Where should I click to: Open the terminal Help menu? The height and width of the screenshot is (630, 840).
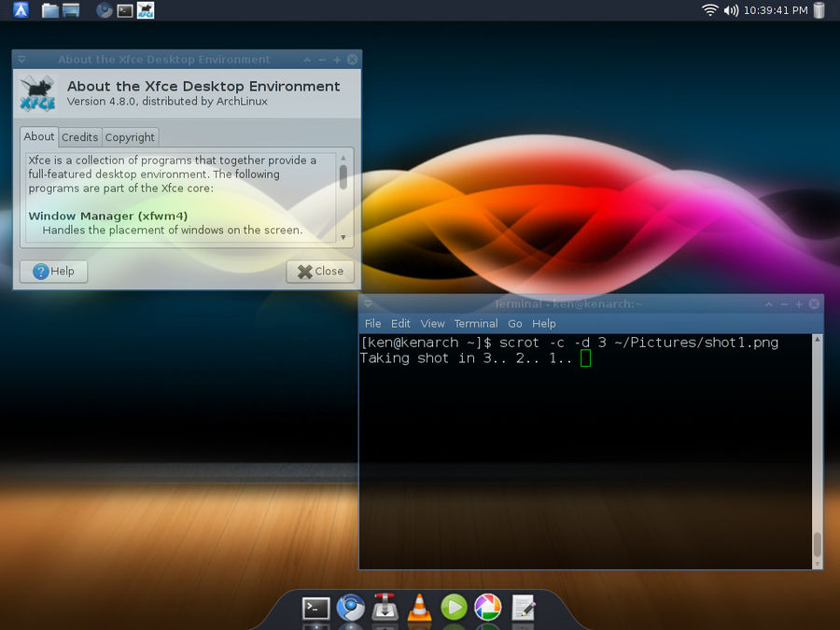(x=544, y=324)
